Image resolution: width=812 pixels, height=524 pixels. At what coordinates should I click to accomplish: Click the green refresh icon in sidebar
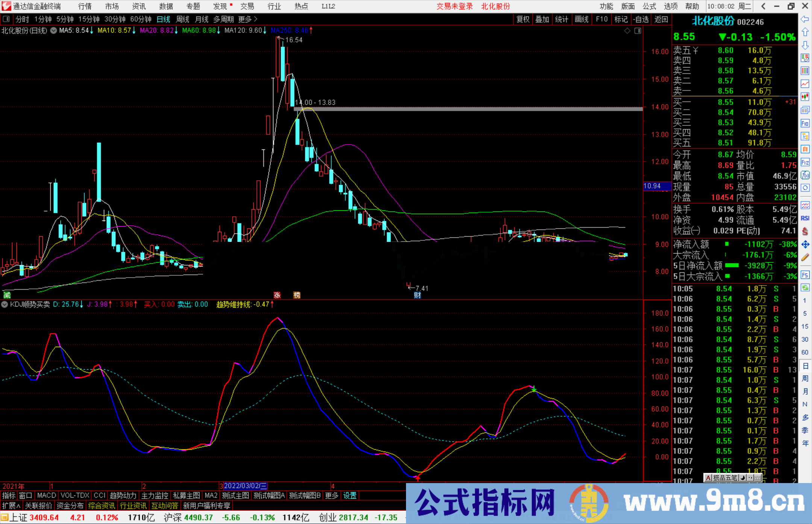(x=805, y=288)
